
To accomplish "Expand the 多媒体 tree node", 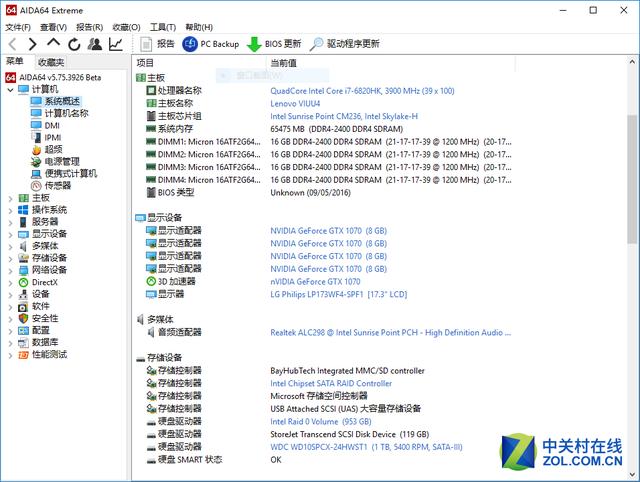I will [10, 247].
